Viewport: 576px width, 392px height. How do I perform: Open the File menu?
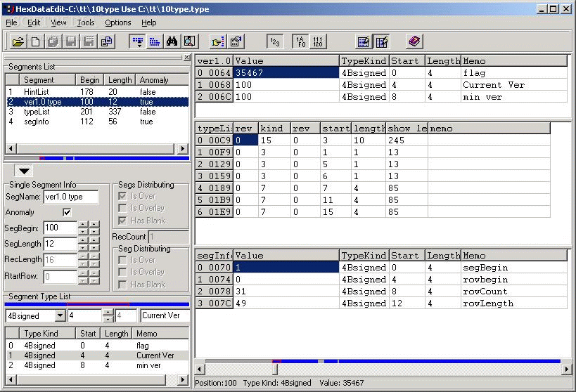[11, 22]
